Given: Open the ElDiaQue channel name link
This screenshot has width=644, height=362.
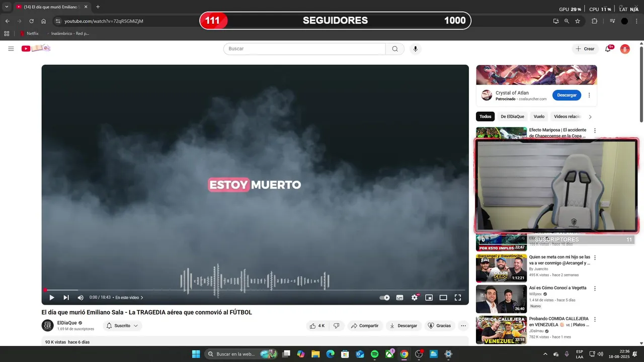Looking at the screenshot, I should tap(67, 323).
